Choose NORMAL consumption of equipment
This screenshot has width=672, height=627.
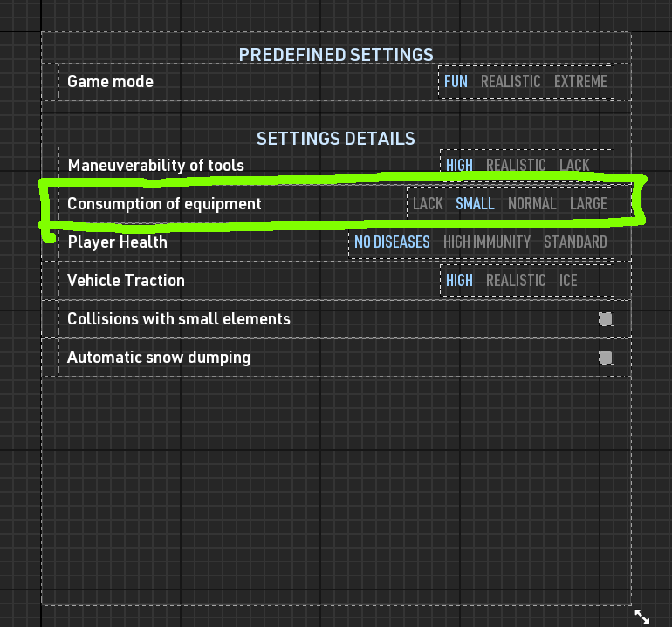tap(531, 204)
